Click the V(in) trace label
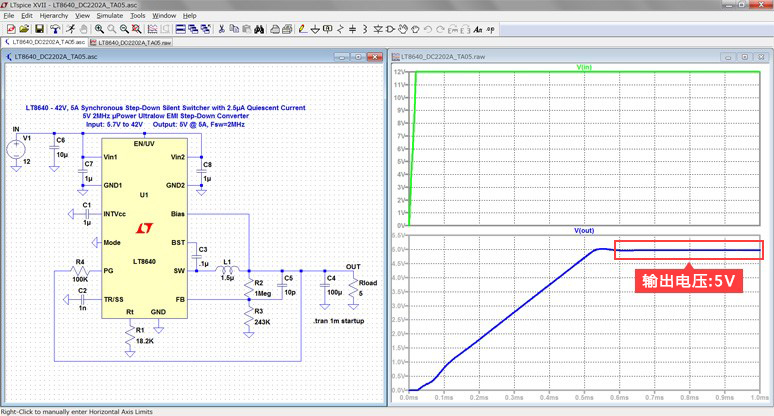Image resolution: width=774 pixels, height=416 pixels. point(584,66)
